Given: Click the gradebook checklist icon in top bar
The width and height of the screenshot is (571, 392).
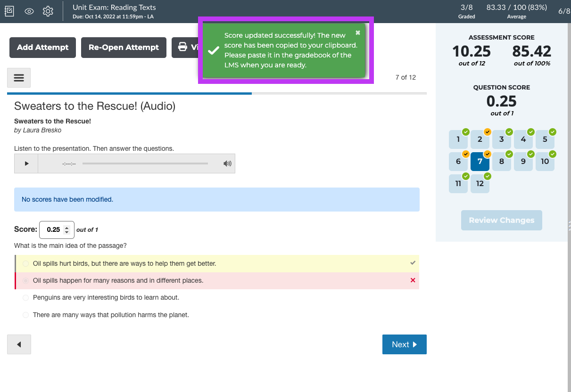Looking at the screenshot, I should point(10,11).
